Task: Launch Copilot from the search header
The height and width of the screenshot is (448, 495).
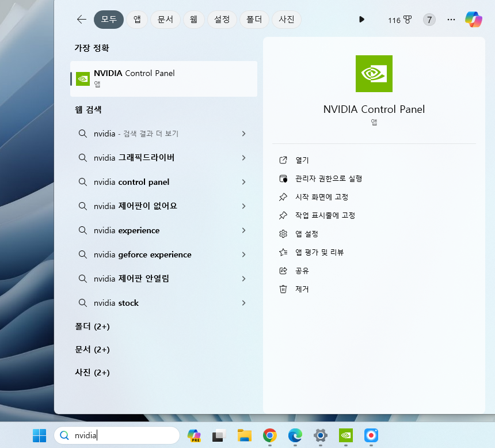Action: coord(473,20)
